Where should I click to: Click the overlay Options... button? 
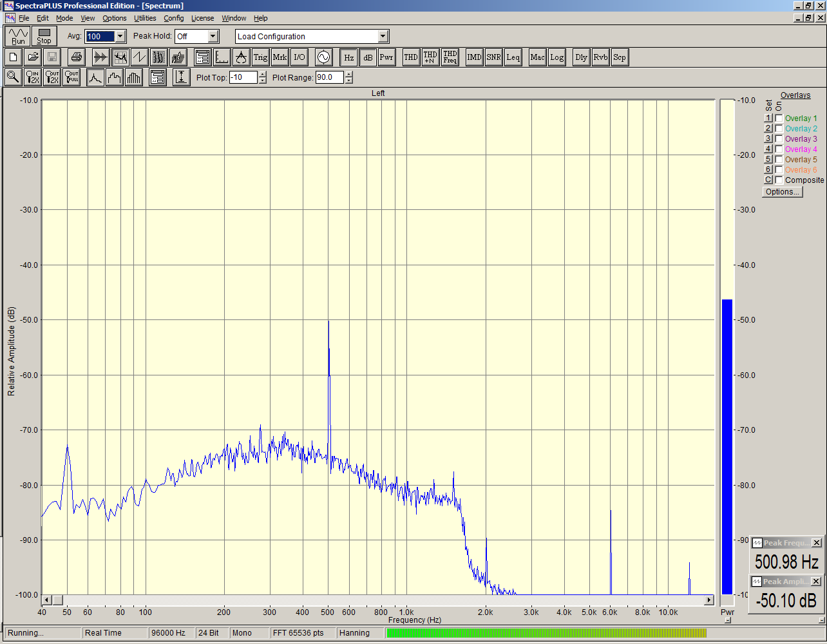(x=782, y=192)
